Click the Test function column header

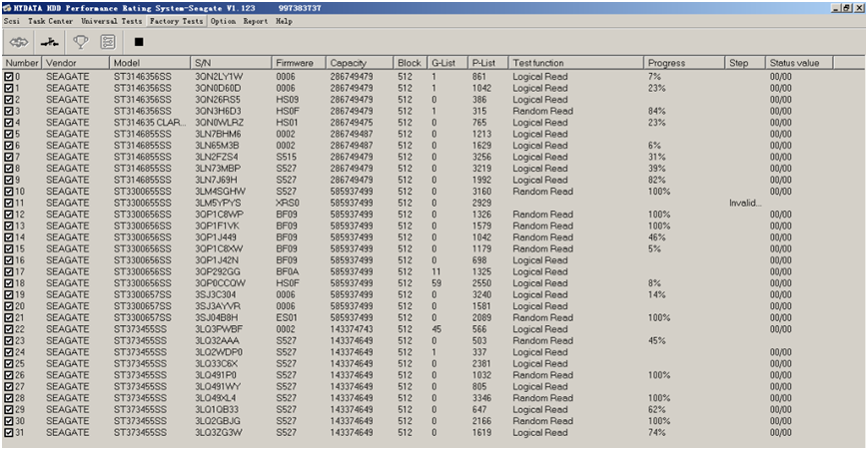575,63
